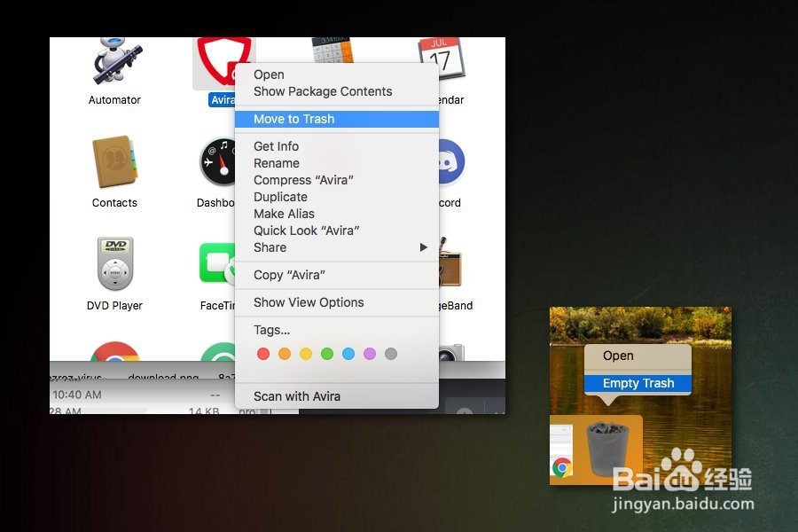
Task: Open the FaceTime app icon
Action: point(217,263)
